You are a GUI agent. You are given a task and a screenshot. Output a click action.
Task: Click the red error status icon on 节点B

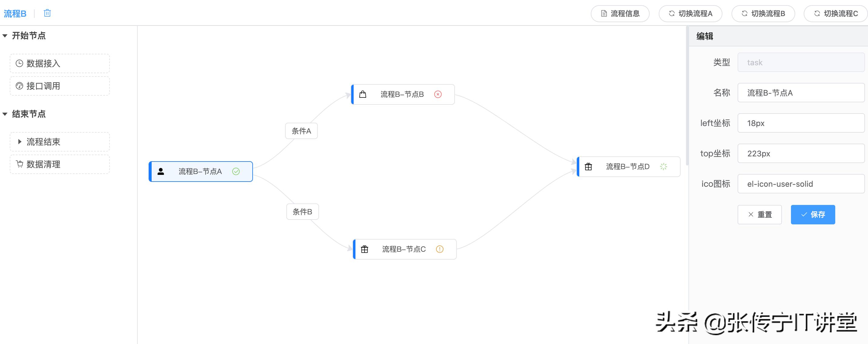coord(438,94)
